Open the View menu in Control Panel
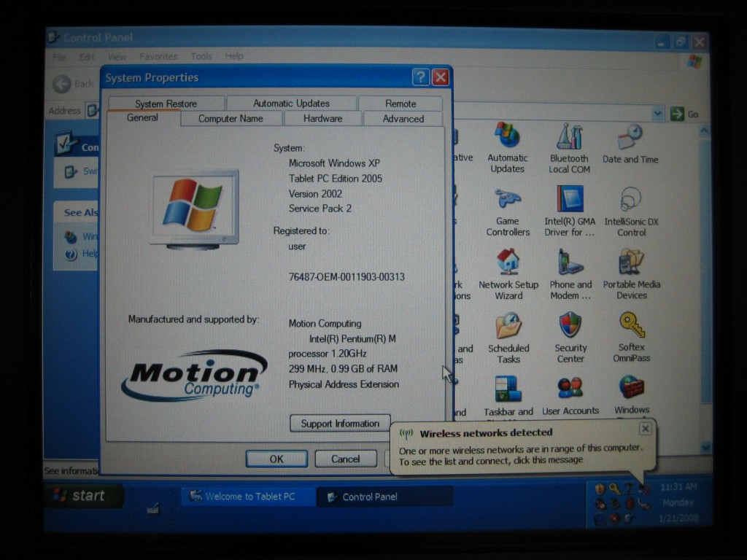The image size is (747, 560). coord(117,57)
